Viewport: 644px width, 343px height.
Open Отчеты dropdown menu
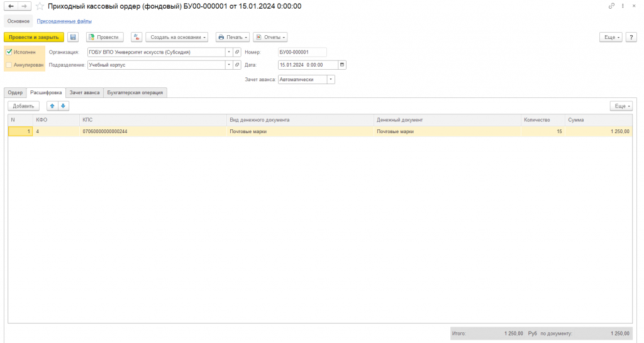point(270,37)
